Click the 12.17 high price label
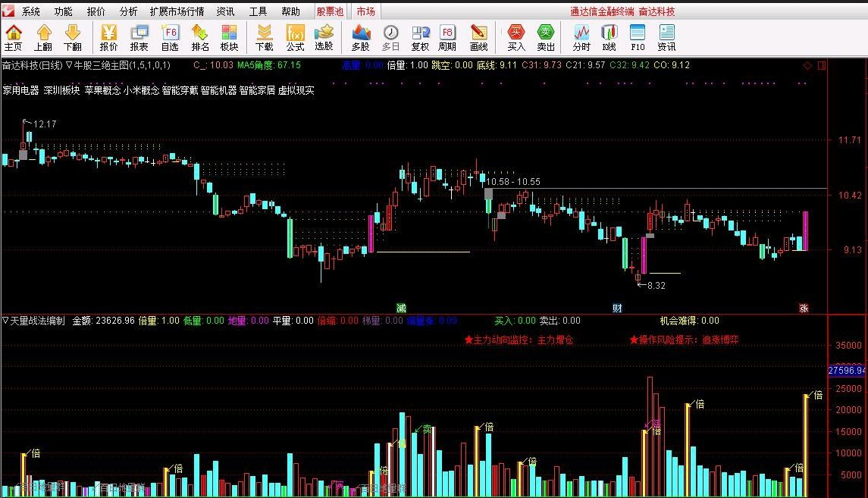Screen dimensions: 868x498 tap(45, 124)
